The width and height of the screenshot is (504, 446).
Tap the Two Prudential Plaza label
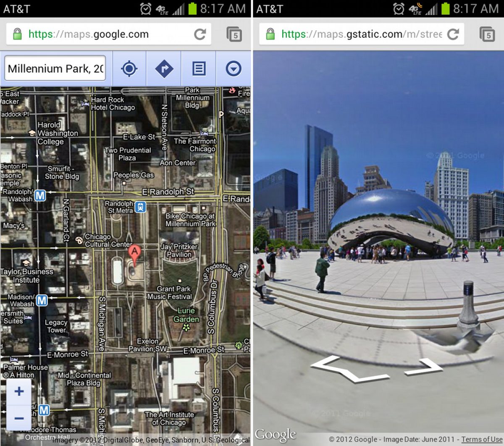[x=128, y=154]
